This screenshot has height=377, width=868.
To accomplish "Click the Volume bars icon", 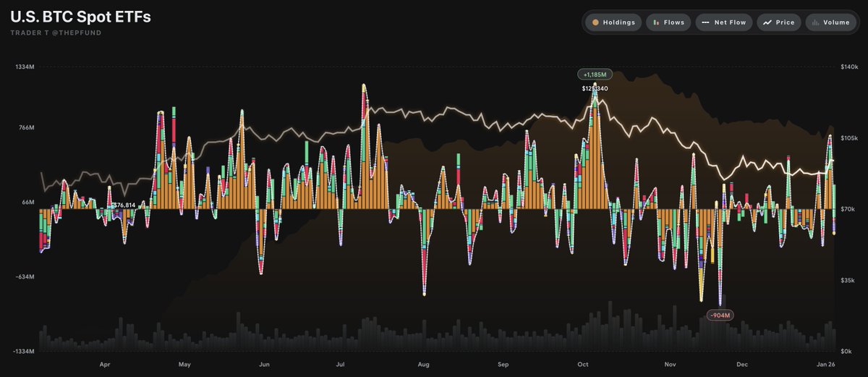I will [x=814, y=22].
